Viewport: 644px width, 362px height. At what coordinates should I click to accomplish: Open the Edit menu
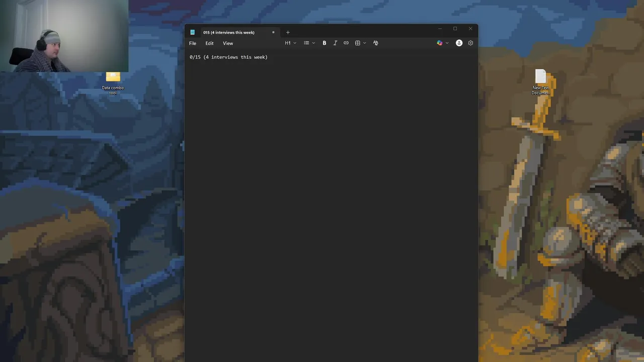209,43
